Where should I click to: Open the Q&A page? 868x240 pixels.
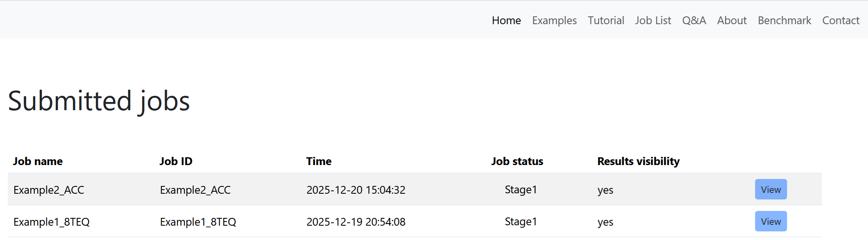(694, 20)
